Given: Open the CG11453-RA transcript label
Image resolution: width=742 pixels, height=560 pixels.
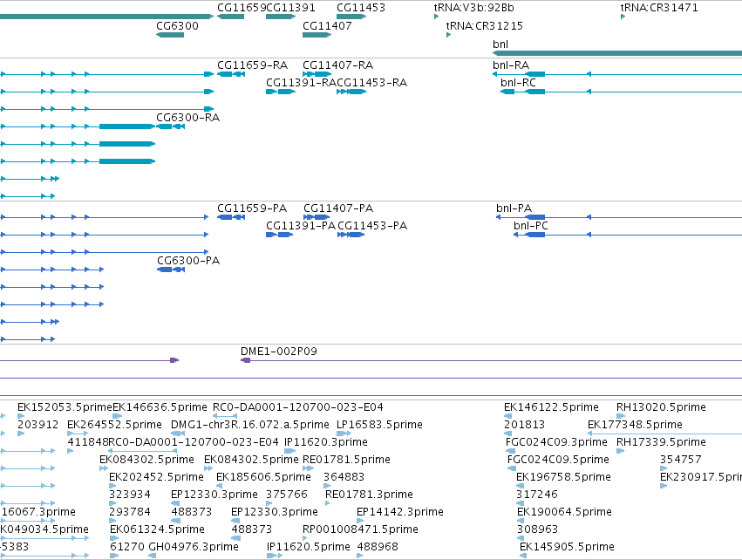Looking at the screenshot, I should [x=372, y=82].
